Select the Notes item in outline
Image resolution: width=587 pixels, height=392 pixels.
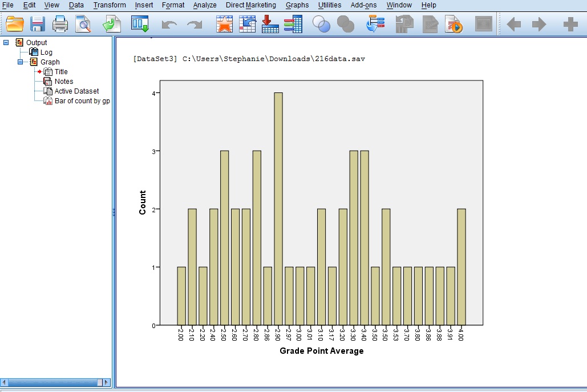tap(64, 82)
